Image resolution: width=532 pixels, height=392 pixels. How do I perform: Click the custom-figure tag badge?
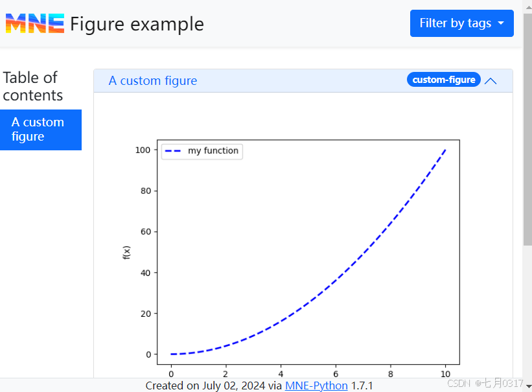coord(444,80)
